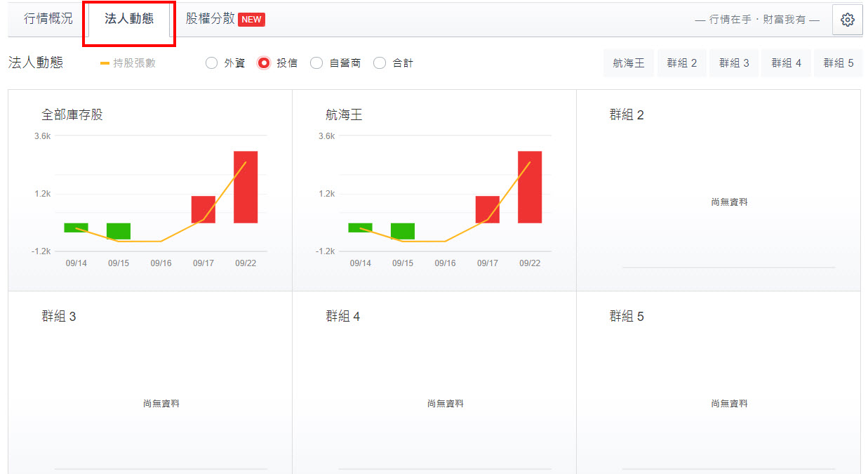Click the 航海王 group button
This screenshot has width=868, height=474.
628,63
